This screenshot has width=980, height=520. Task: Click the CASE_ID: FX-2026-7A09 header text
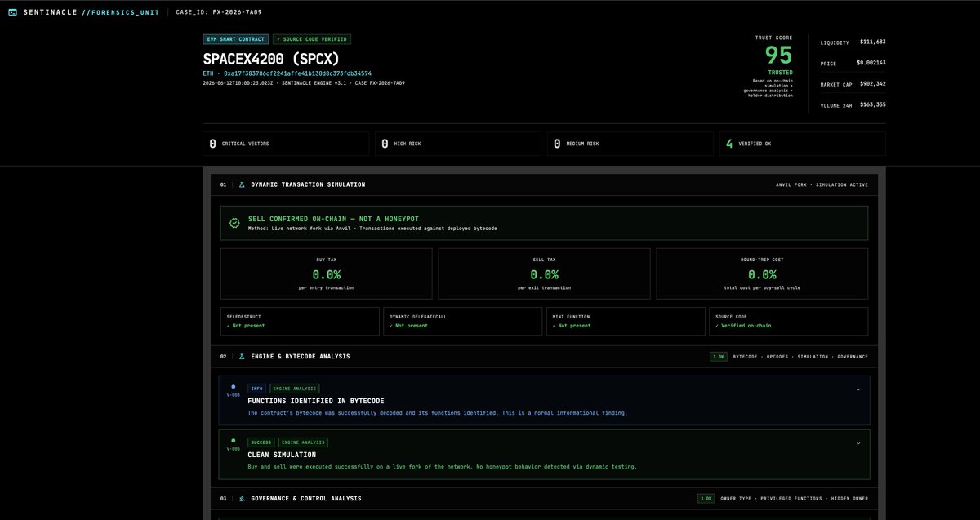pos(220,12)
